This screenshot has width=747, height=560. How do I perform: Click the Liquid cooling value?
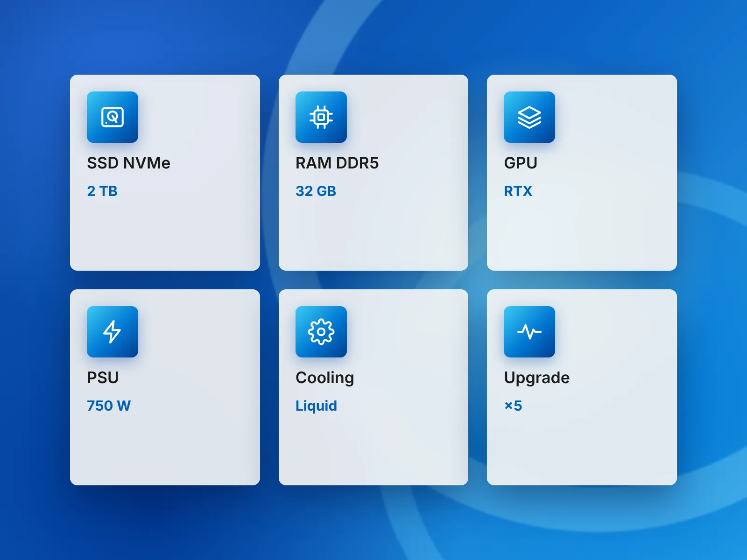pos(316,406)
